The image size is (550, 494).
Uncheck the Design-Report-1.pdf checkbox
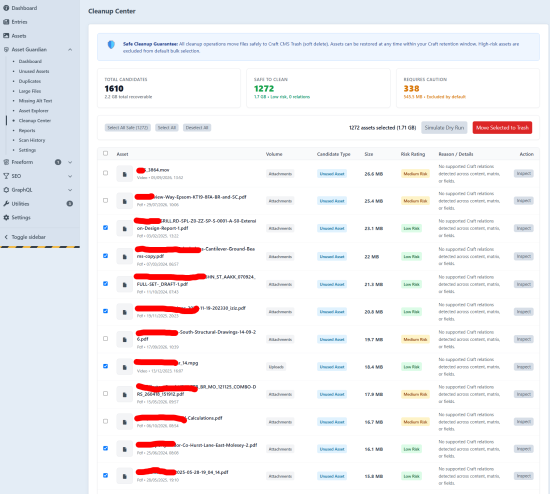[x=106, y=228]
